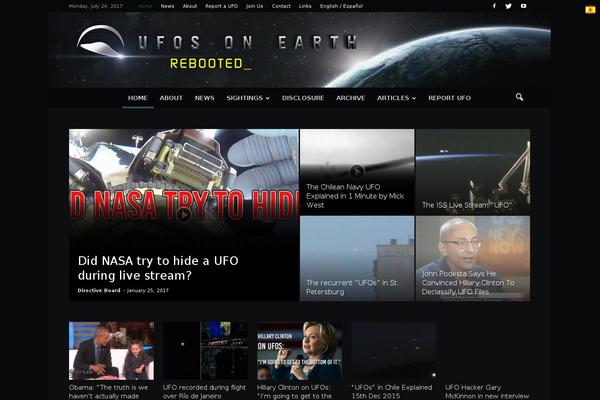Click Join Us in top bar
600x400 pixels.
click(x=254, y=6)
